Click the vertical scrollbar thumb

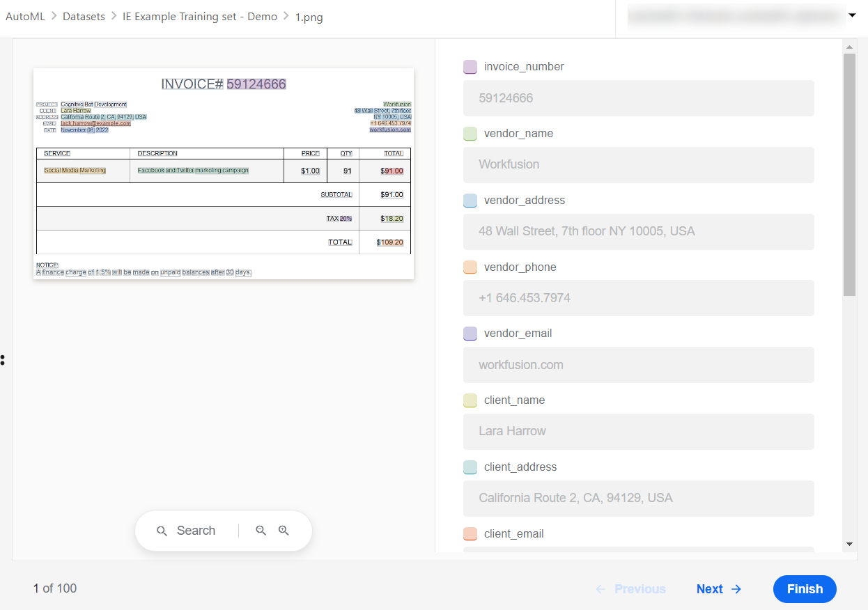849,175
